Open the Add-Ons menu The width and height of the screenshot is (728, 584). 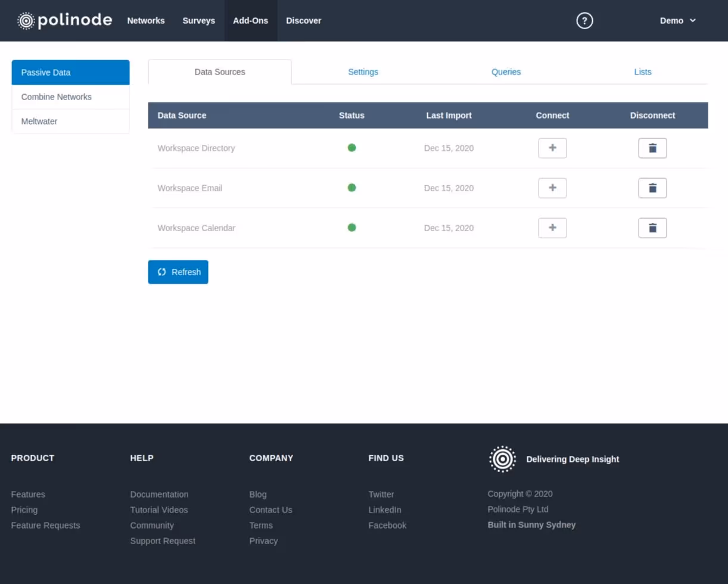click(250, 21)
